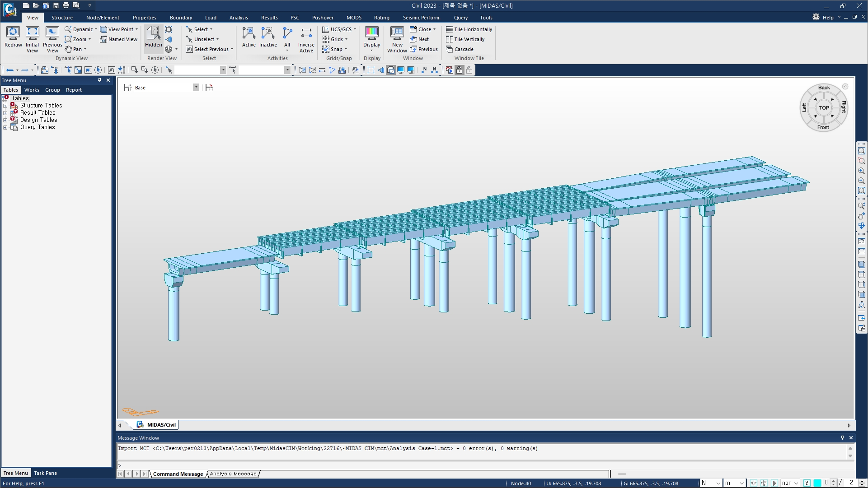This screenshot has width=868, height=488.
Task: Open the Boundary ribbon tab
Action: coord(181,18)
